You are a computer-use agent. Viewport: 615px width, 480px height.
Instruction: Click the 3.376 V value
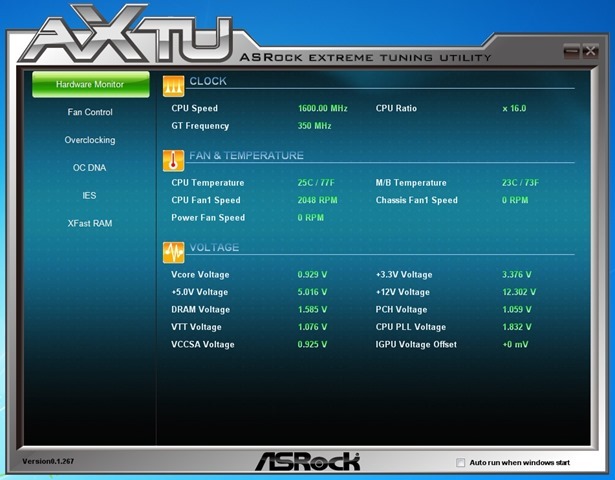tap(517, 275)
